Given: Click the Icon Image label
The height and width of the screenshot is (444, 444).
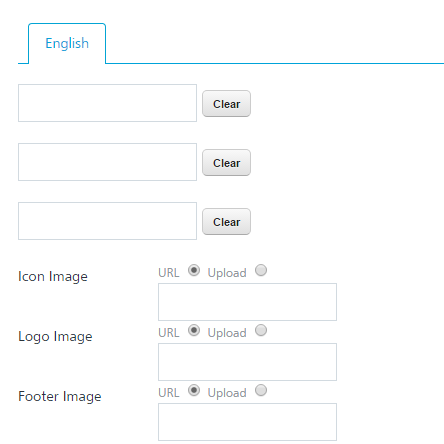Looking at the screenshot, I should 53,277.
